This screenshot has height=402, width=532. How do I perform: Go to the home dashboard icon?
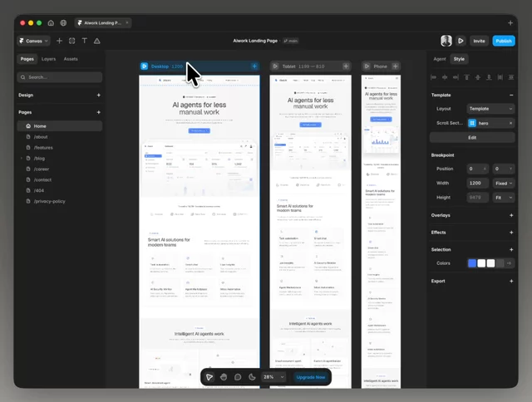pos(51,23)
